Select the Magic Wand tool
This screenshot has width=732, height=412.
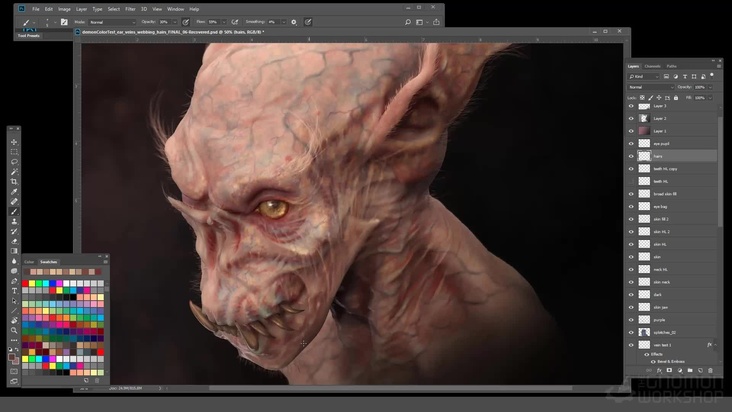coord(14,172)
